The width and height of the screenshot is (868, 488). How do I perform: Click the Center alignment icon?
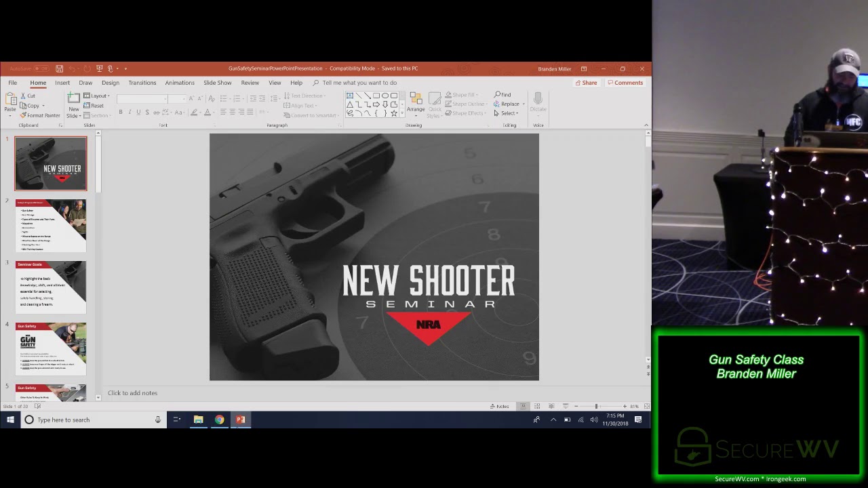(x=232, y=112)
